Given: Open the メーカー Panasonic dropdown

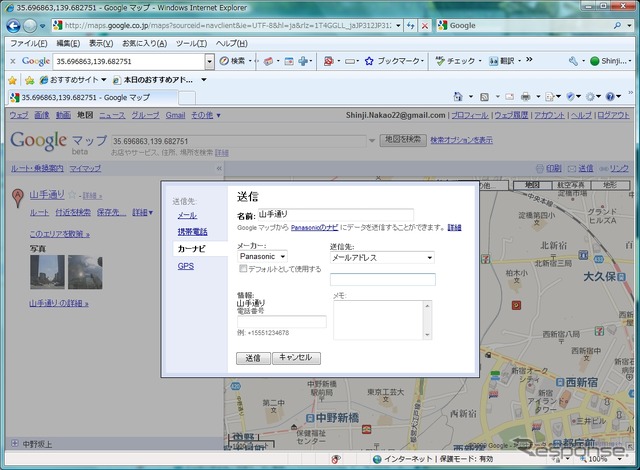Looking at the screenshot, I should 262,256.
